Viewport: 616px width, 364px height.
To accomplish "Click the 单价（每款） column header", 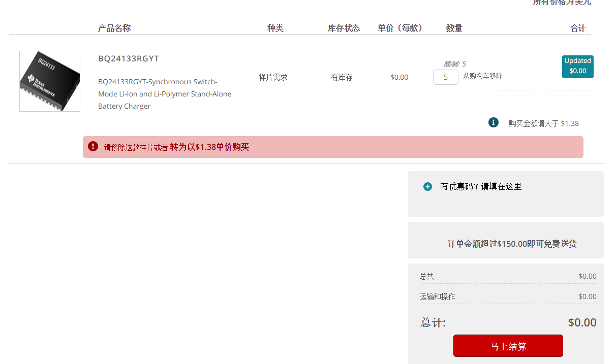I will point(400,28).
